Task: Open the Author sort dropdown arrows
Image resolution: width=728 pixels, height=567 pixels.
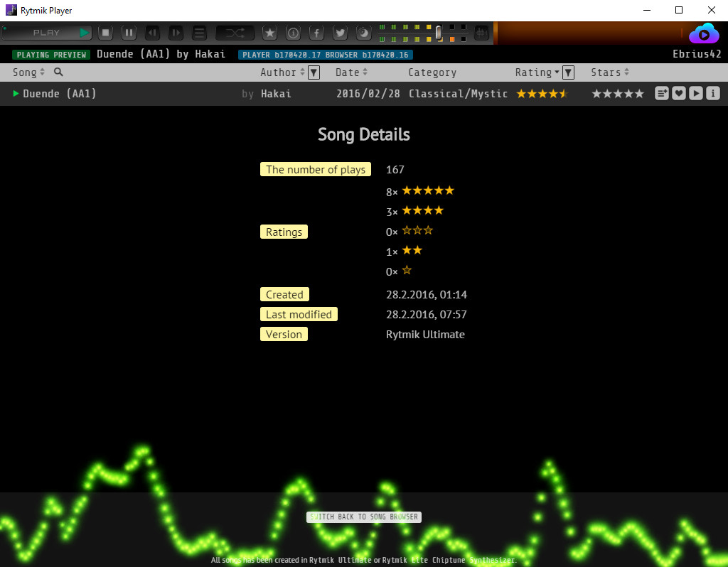Action: (x=304, y=72)
